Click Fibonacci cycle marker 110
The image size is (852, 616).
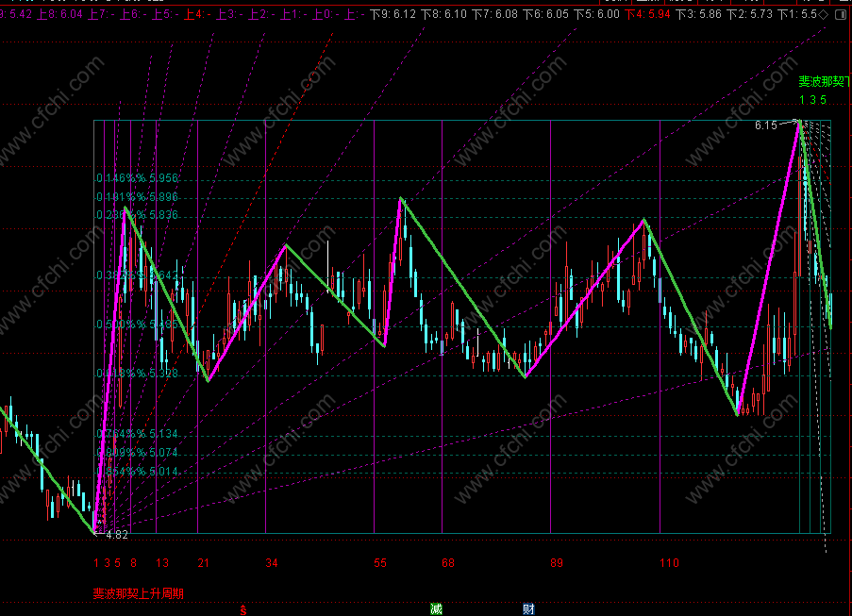tap(669, 563)
